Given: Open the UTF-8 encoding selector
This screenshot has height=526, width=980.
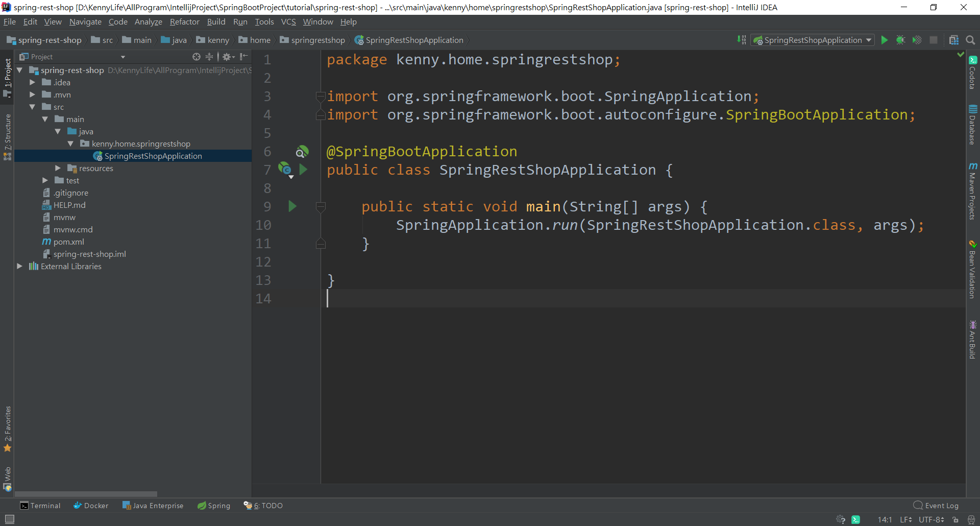Looking at the screenshot, I should point(930,519).
